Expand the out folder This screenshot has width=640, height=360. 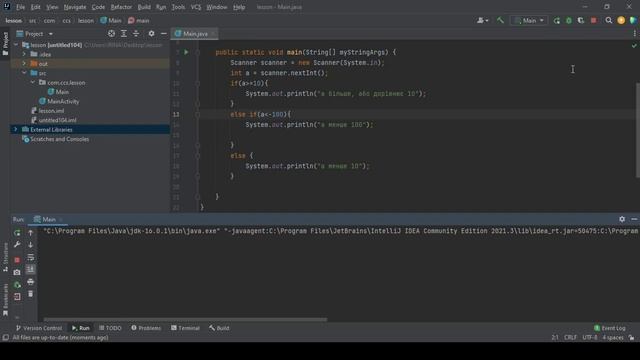(24, 64)
